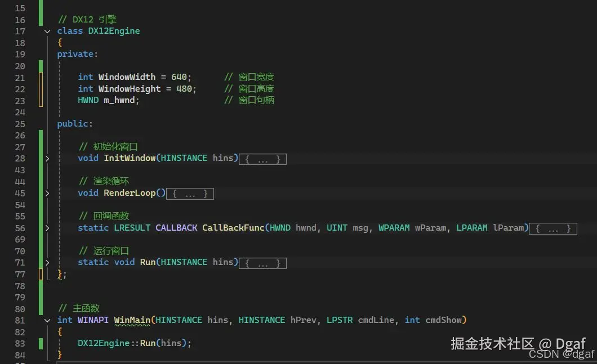597x364 pixels.
Task: Click the comment '// 窗口宽度'
Action: tap(249, 77)
